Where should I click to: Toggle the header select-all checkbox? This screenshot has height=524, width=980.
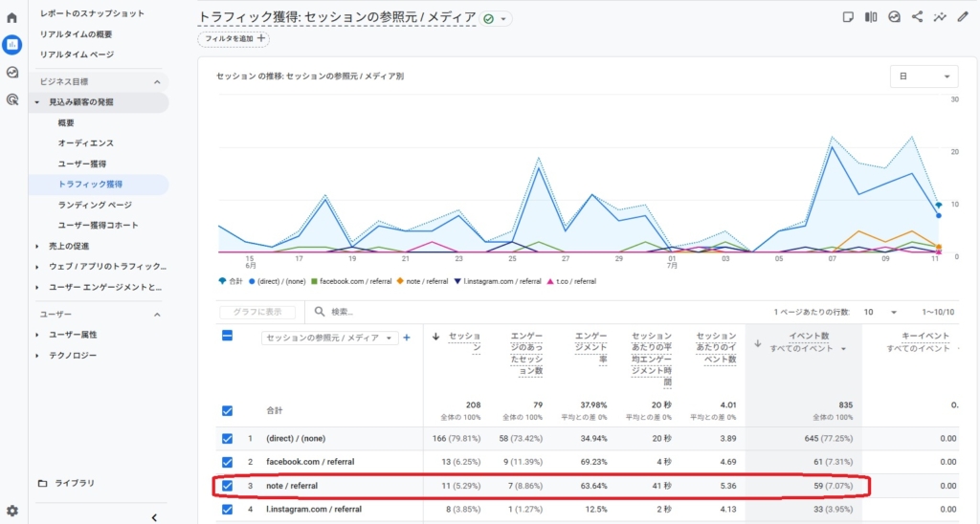228,336
